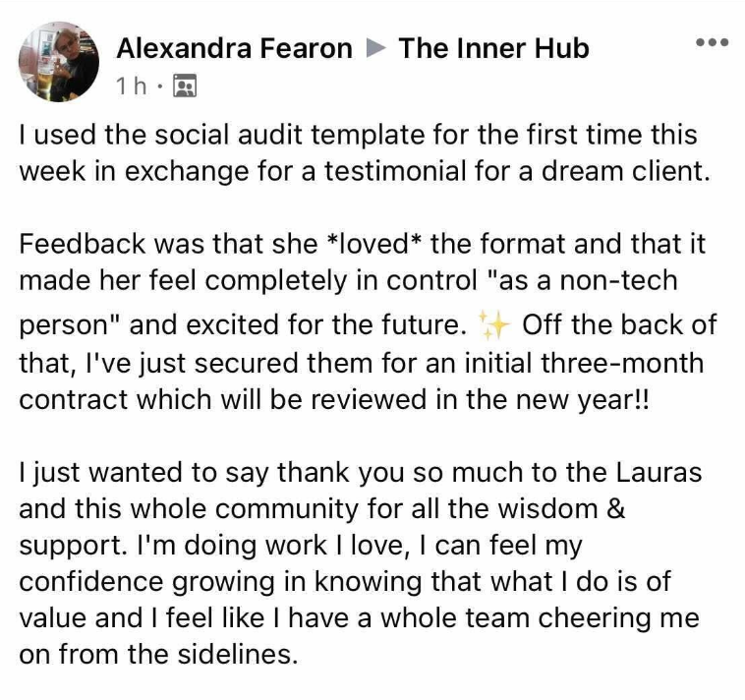Click the paragraph starting 'Feedback was that she'

[369, 321]
